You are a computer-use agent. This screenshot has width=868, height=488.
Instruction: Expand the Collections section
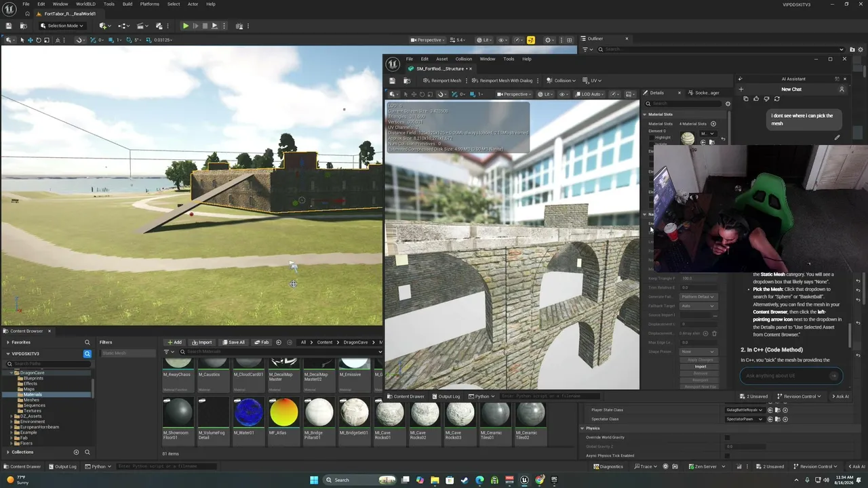click(x=7, y=452)
